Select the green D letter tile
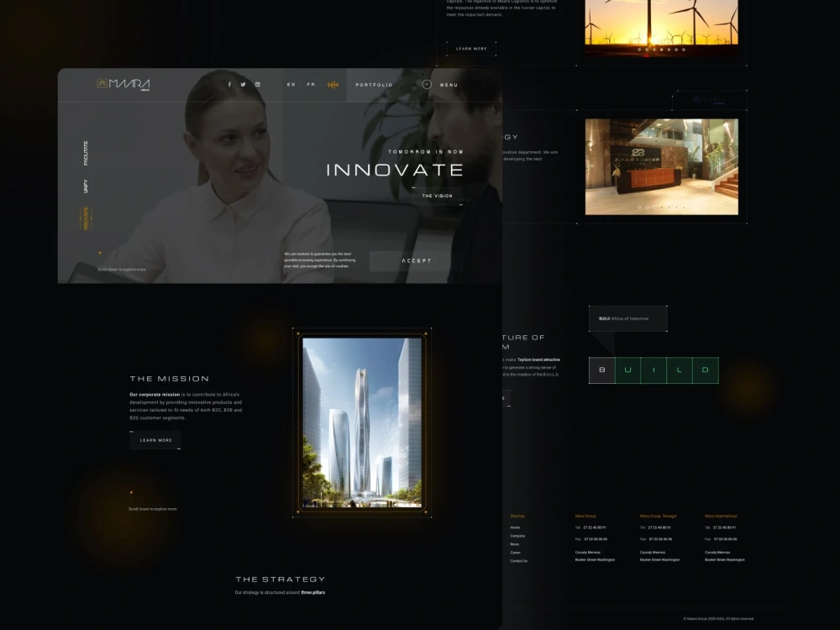Viewport: 840px width, 630px height. 706,370
